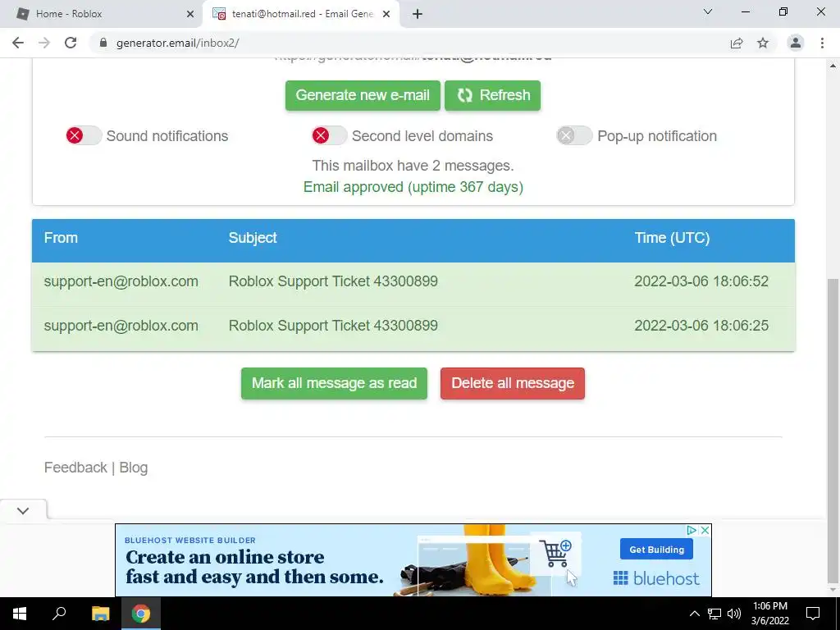Click the bluehost logo in the ad
Screen dimensions: 840x630
pyautogui.click(x=656, y=578)
